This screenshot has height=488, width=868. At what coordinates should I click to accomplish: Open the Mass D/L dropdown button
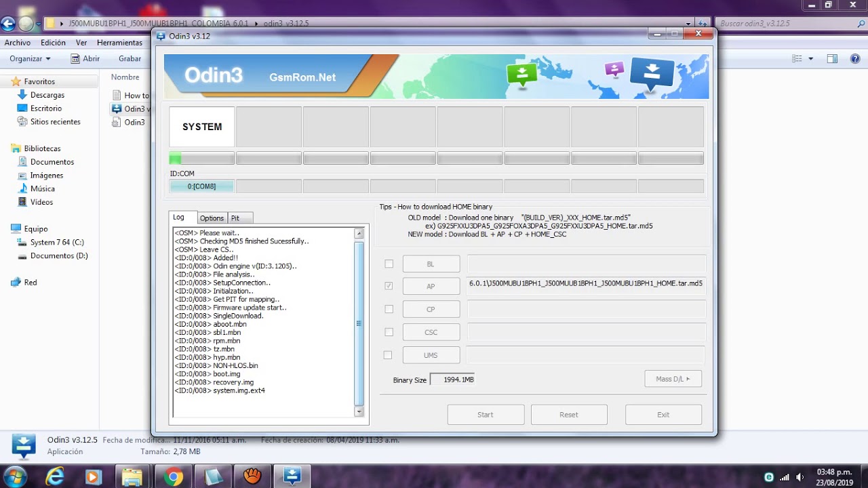673,379
